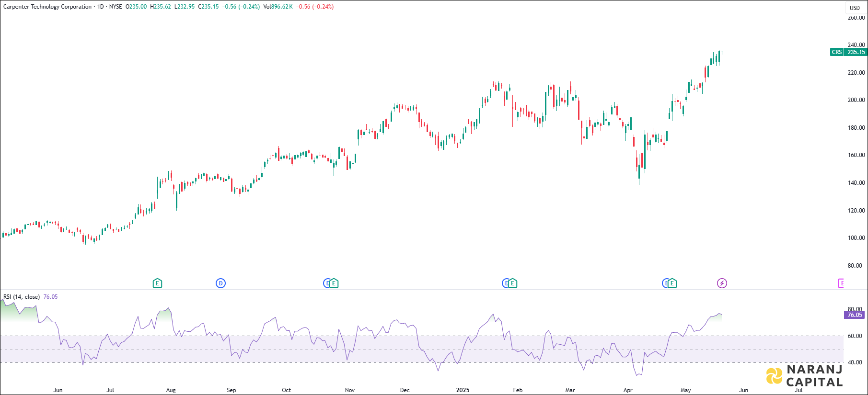Image resolution: width=868 pixels, height=395 pixels.
Task: Click the 200.00 price axis label
Action: pyautogui.click(x=856, y=100)
